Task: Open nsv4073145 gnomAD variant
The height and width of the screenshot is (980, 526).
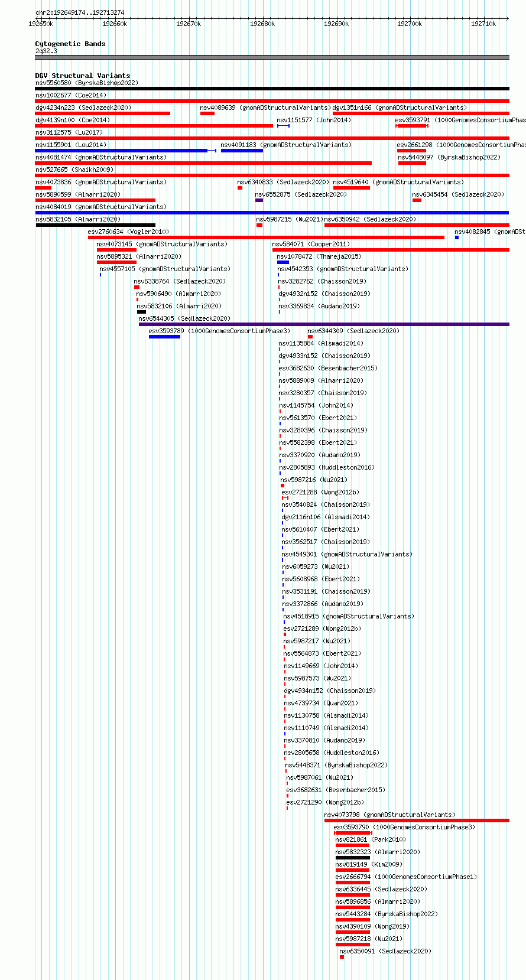Action: coord(162,245)
